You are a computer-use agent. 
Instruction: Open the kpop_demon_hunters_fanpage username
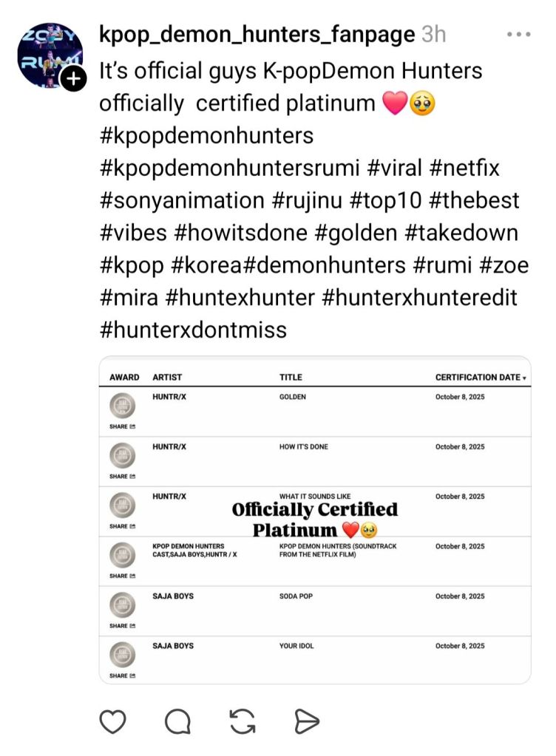point(257,34)
